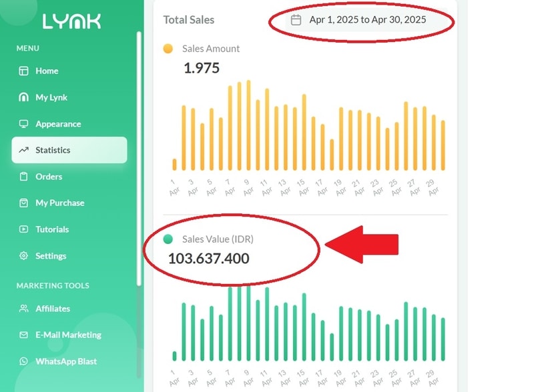Image resolution: width=534 pixels, height=392 pixels.
Task: Open the Affiliates marketing tool link
Action: [53, 309]
